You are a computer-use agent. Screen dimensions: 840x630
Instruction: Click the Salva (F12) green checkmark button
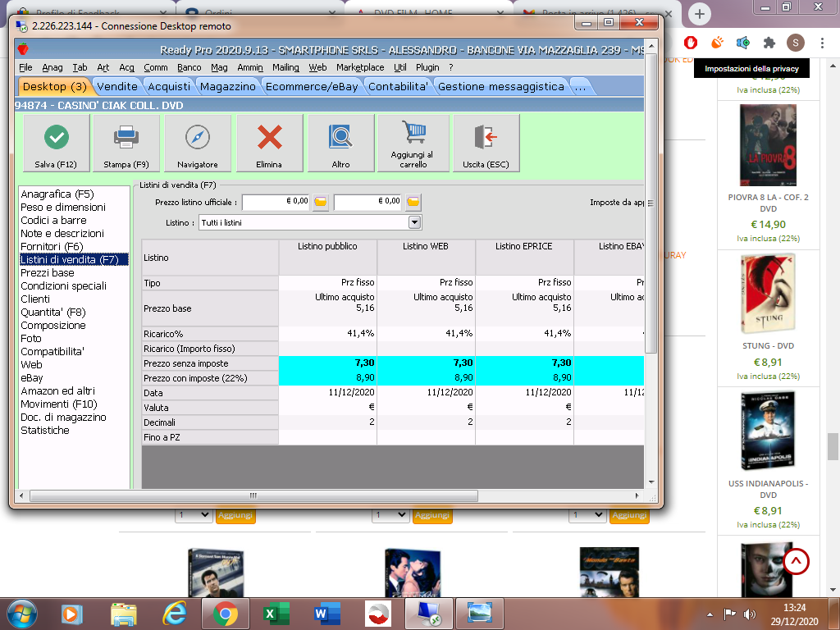57,143
